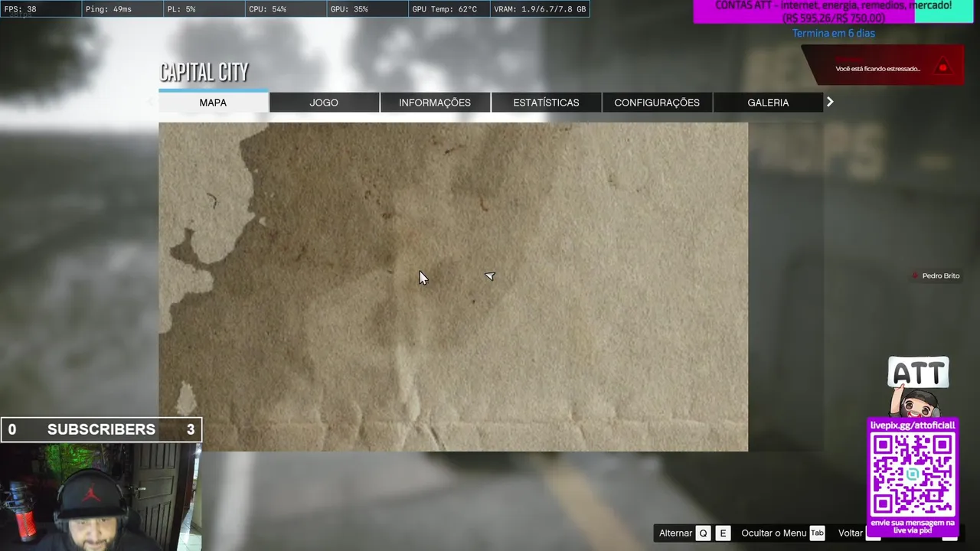Viewport: 980px width, 551px height.
Task: Click the GPU: 35% readout
Action: [x=367, y=9]
